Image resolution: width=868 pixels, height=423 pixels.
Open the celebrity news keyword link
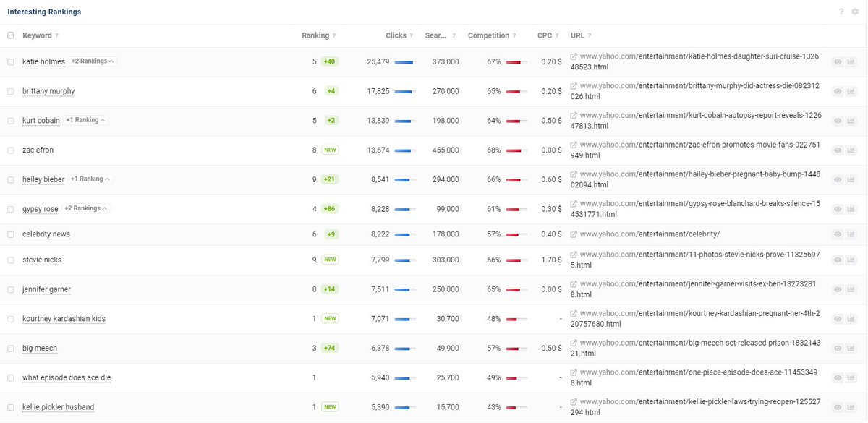point(46,234)
